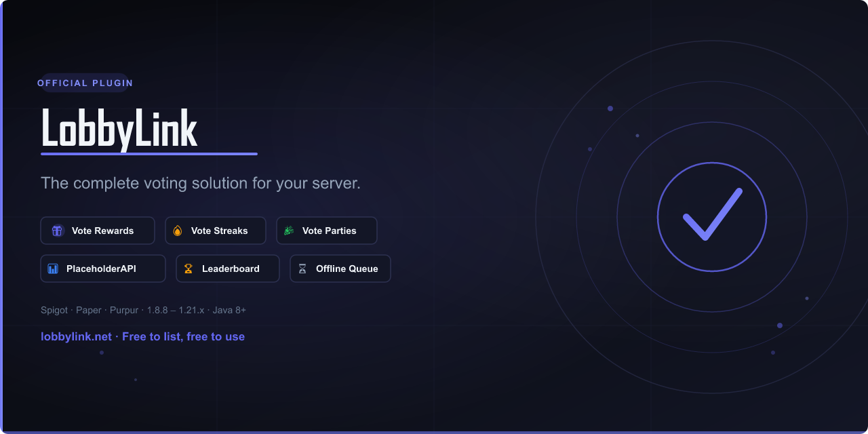Click the "Free to list, free to use" text
Viewport: 868px width, 434px height.
183,336
